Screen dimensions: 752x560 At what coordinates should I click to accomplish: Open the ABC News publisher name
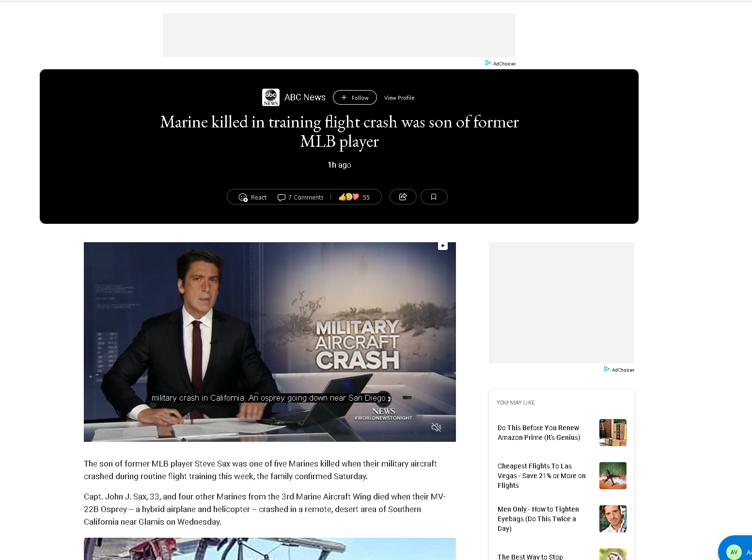tap(305, 97)
